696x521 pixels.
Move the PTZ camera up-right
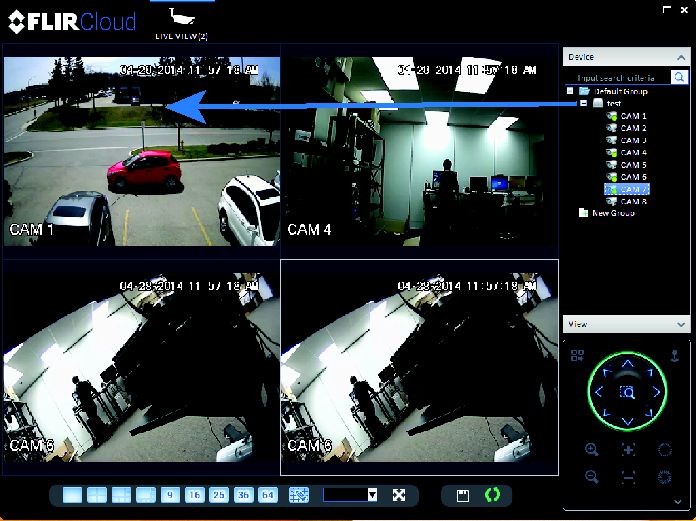tap(648, 372)
